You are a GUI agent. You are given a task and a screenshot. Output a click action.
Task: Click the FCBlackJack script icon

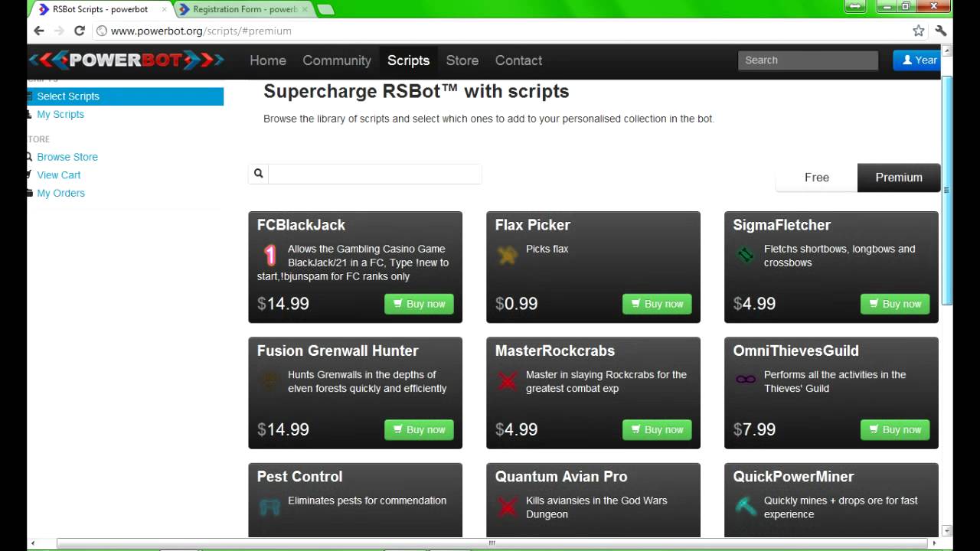coord(269,255)
